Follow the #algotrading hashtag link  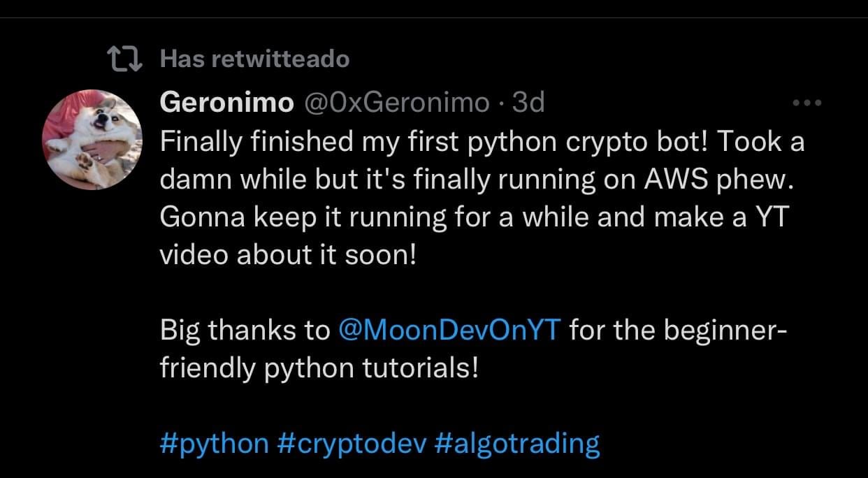coord(517,443)
